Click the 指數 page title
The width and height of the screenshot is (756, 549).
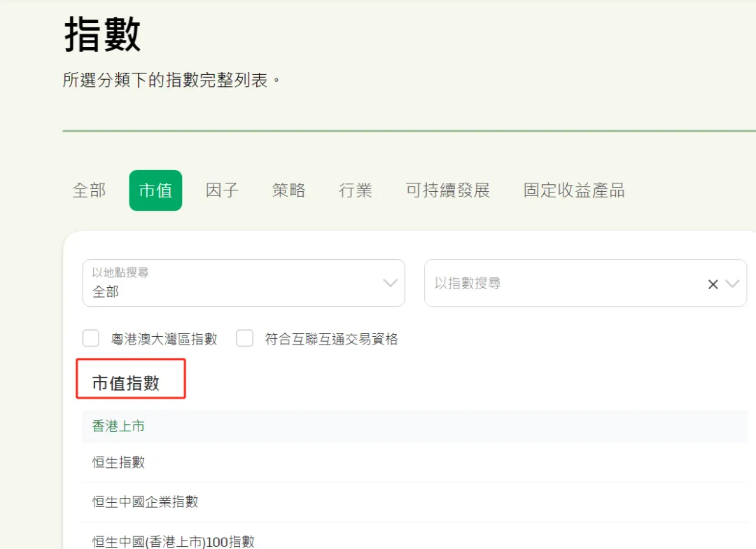pyautogui.click(x=103, y=34)
